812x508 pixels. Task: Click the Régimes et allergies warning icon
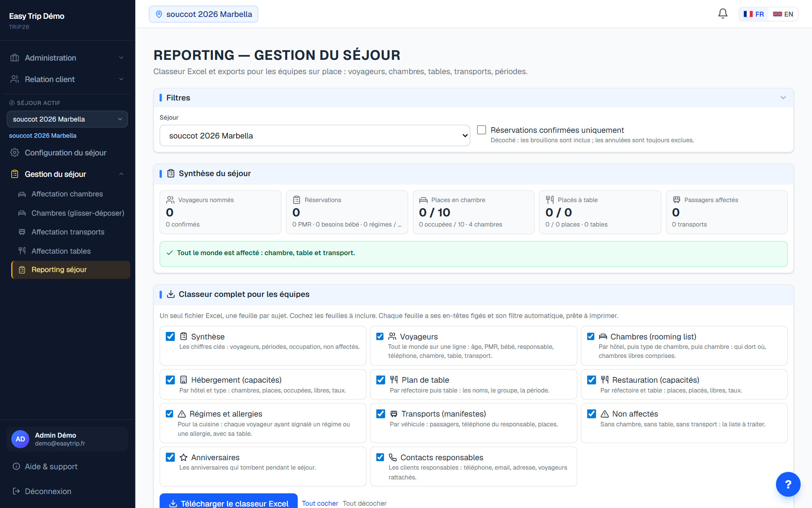click(x=182, y=414)
